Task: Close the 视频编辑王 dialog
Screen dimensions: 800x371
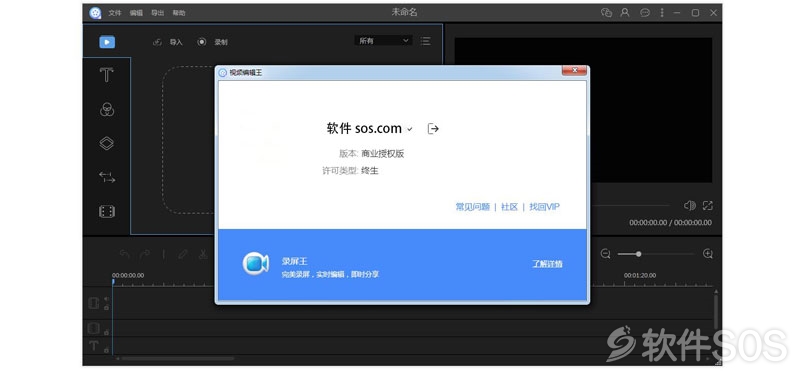Action: click(574, 70)
